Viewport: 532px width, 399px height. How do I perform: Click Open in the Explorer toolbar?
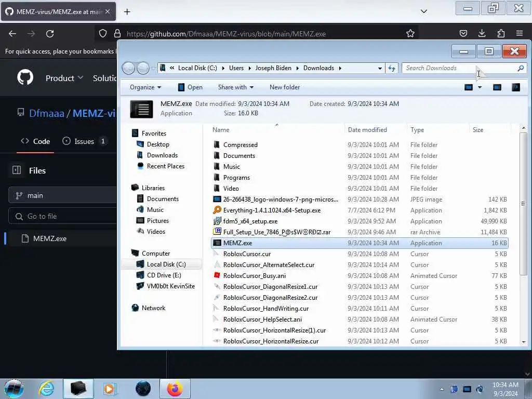190,87
